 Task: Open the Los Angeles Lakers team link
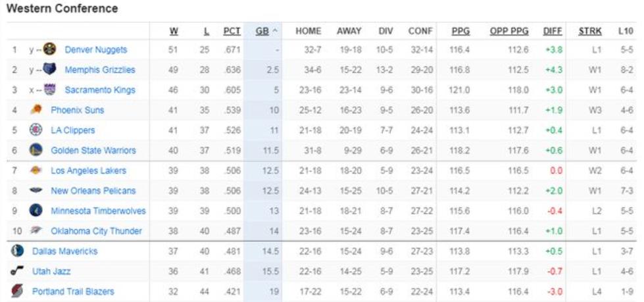(x=88, y=170)
